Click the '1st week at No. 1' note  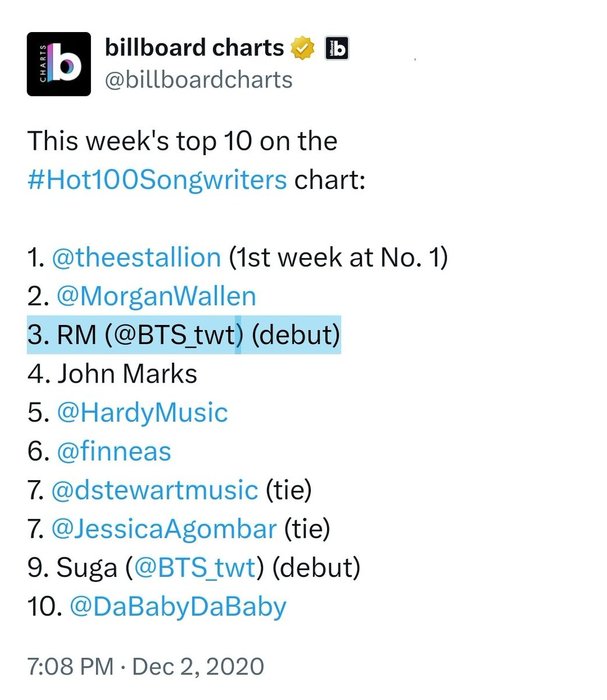pyautogui.click(x=338, y=258)
